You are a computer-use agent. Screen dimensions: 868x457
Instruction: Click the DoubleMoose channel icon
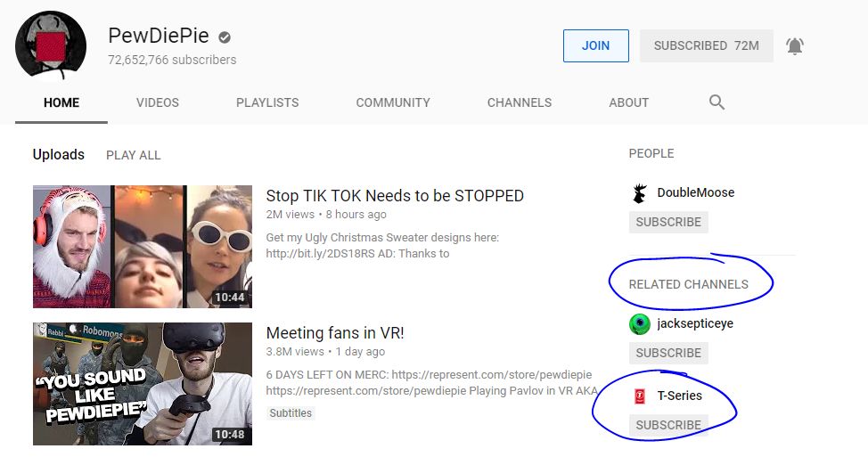[x=639, y=193]
